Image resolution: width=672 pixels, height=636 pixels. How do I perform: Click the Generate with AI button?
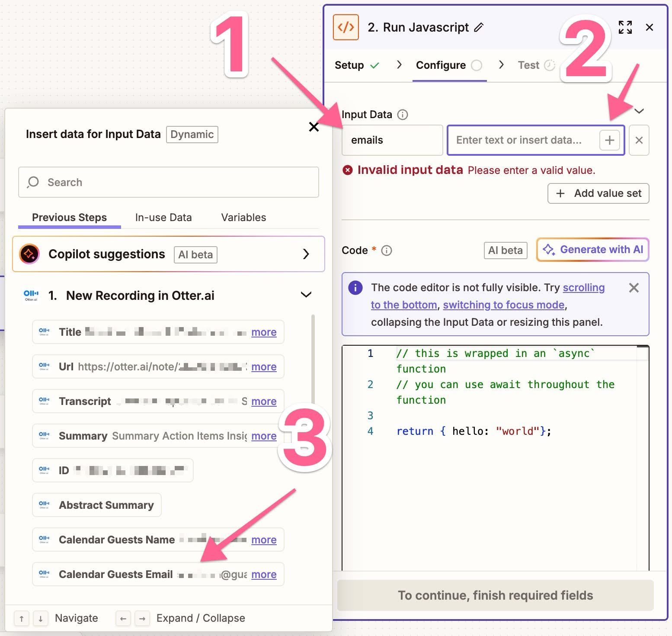tap(592, 250)
